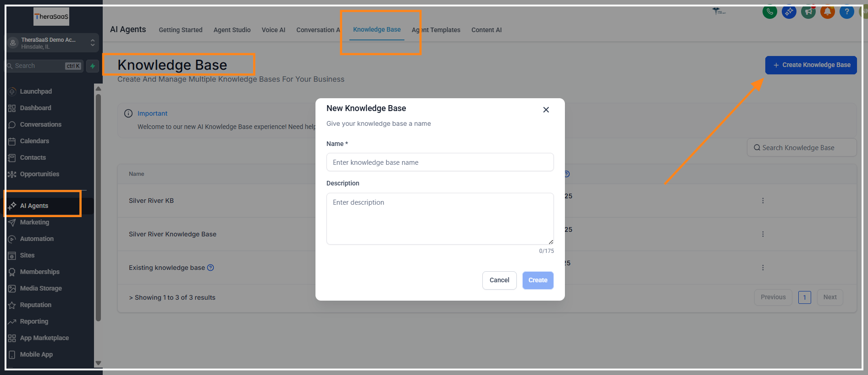Image resolution: width=868 pixels, height=375 pixels.
Task: Click the Create Knowledge Base button
Action: 811,65
